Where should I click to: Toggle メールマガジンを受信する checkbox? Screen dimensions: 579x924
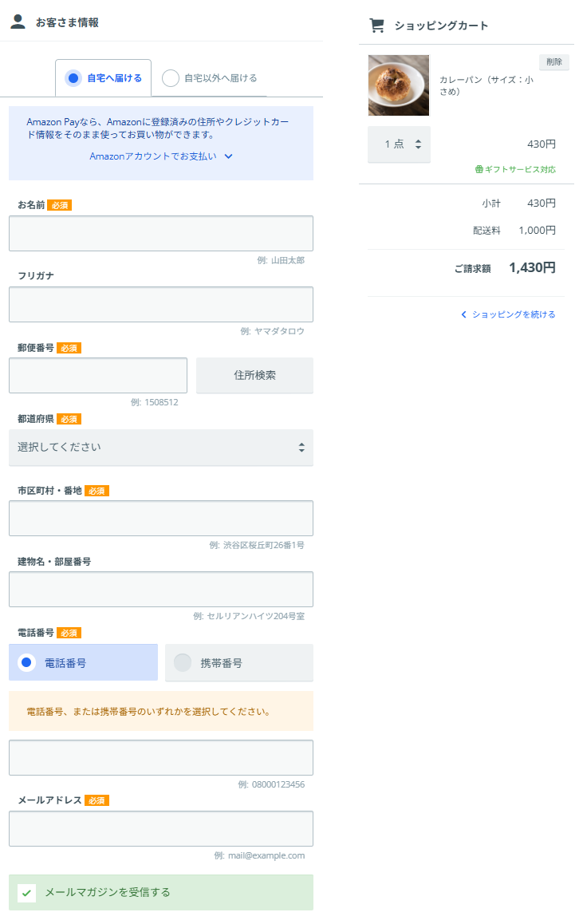point(26,893)
